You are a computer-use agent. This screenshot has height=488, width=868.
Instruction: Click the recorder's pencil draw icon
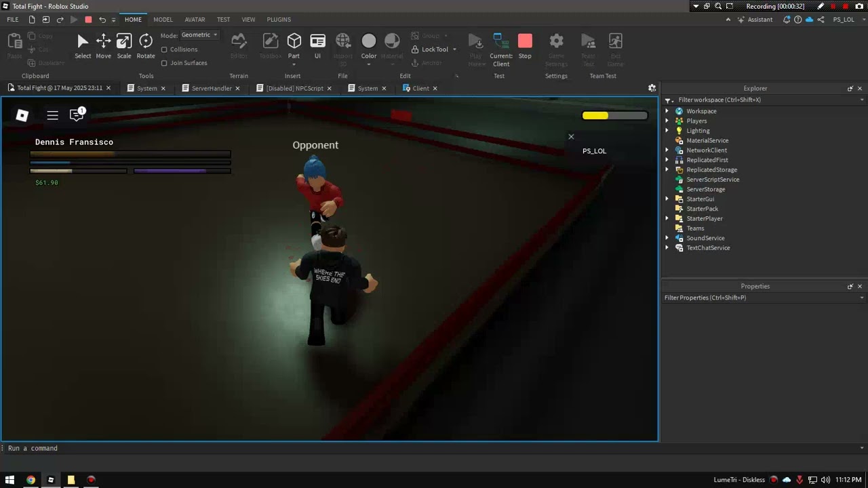point(821,6)
